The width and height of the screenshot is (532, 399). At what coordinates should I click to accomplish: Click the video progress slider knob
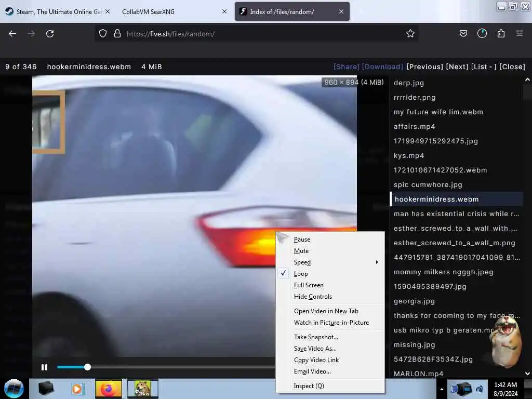(x=87, y=367)
